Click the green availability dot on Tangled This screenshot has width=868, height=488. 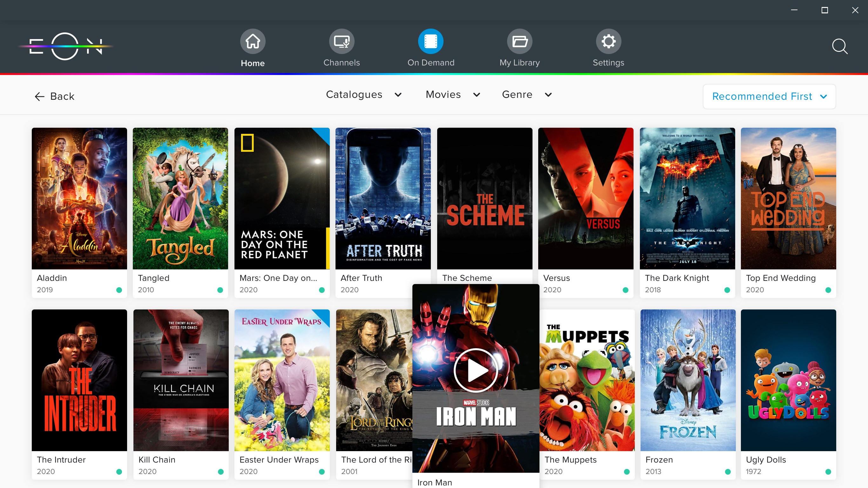221,289
